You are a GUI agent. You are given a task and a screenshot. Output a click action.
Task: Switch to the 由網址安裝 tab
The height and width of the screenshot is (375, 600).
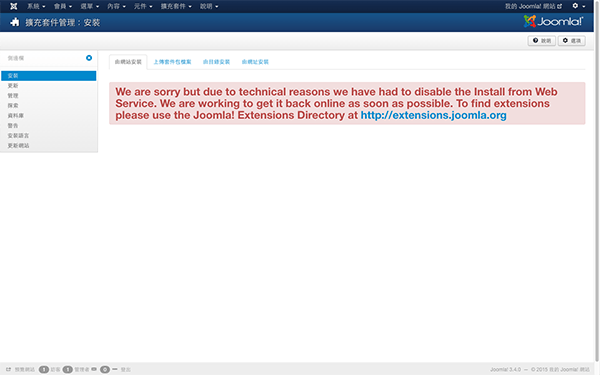click(x=255, y=62)
